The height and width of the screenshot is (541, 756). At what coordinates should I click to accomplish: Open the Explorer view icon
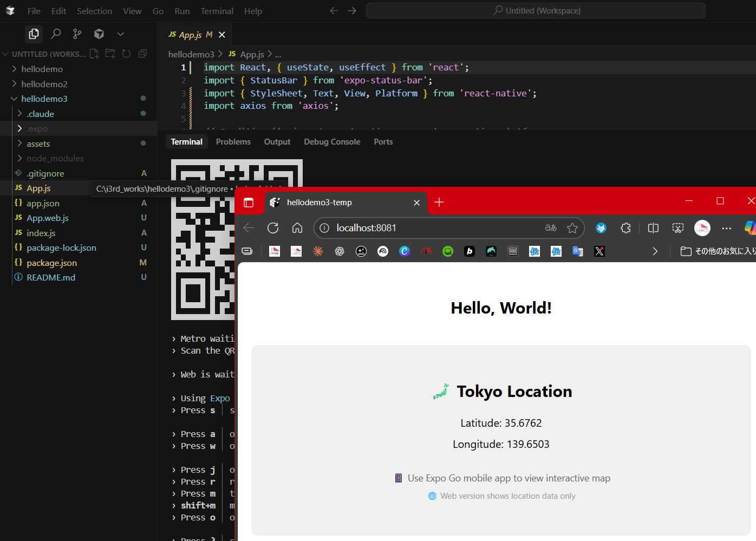34,34
